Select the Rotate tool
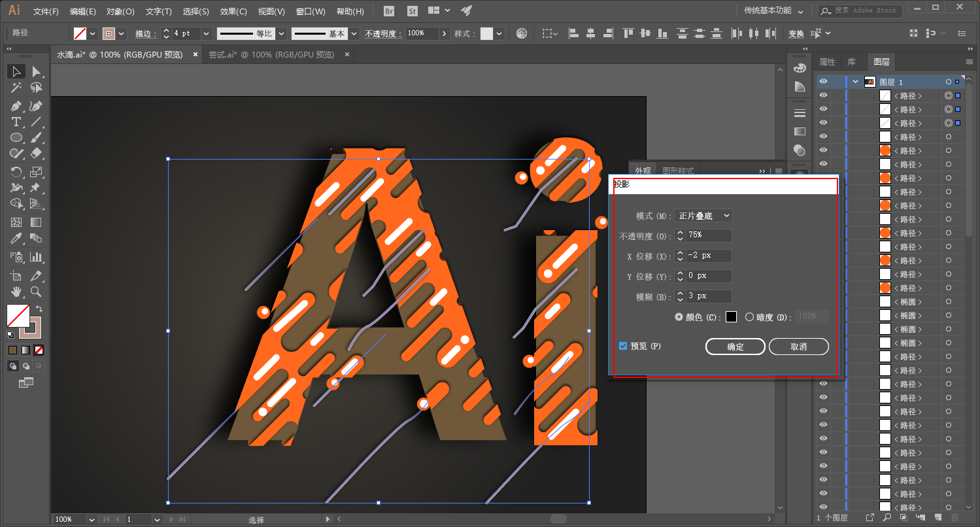 pos(16,172)
